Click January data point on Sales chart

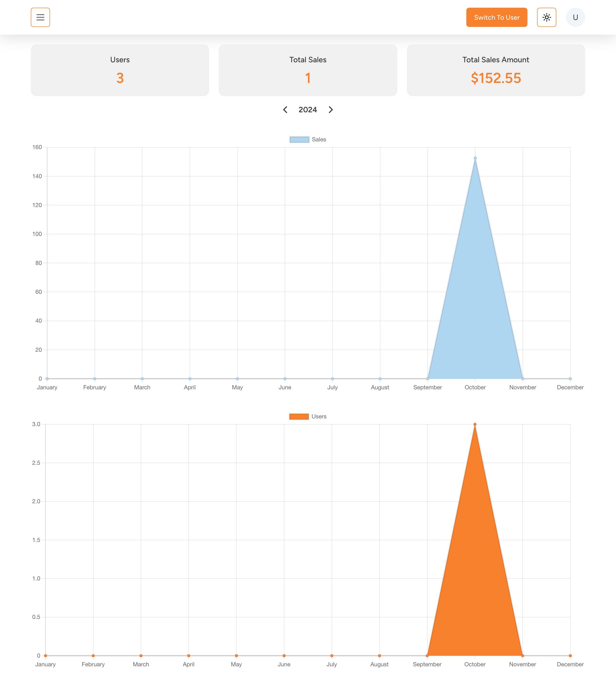pos(47,379)
